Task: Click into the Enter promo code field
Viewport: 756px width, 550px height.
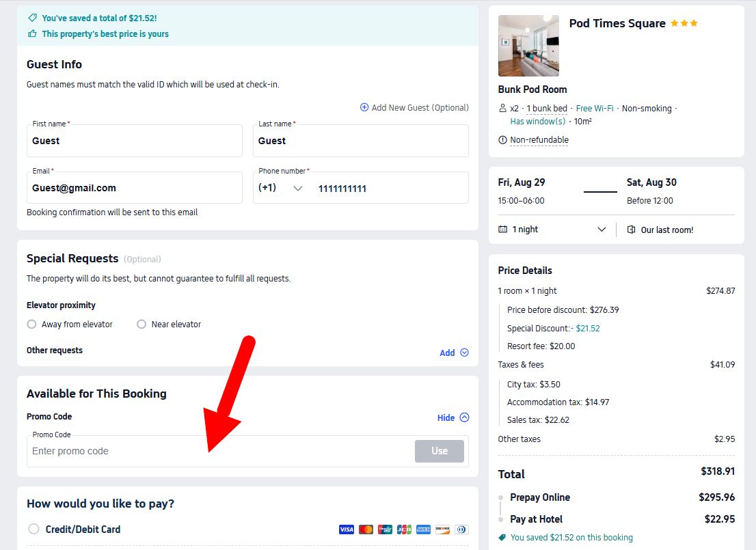Action: tap(219, 451)
